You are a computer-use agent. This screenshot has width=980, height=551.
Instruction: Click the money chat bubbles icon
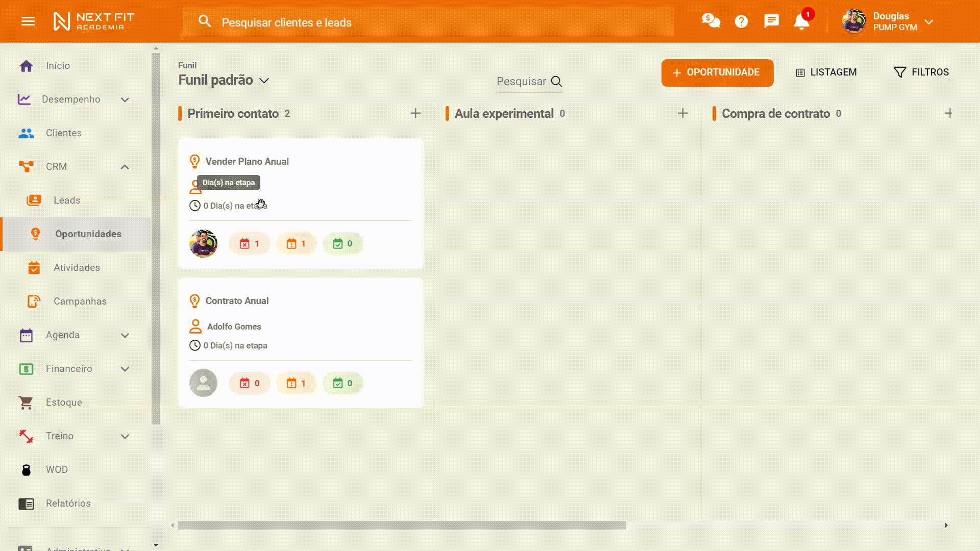point(710,21)
